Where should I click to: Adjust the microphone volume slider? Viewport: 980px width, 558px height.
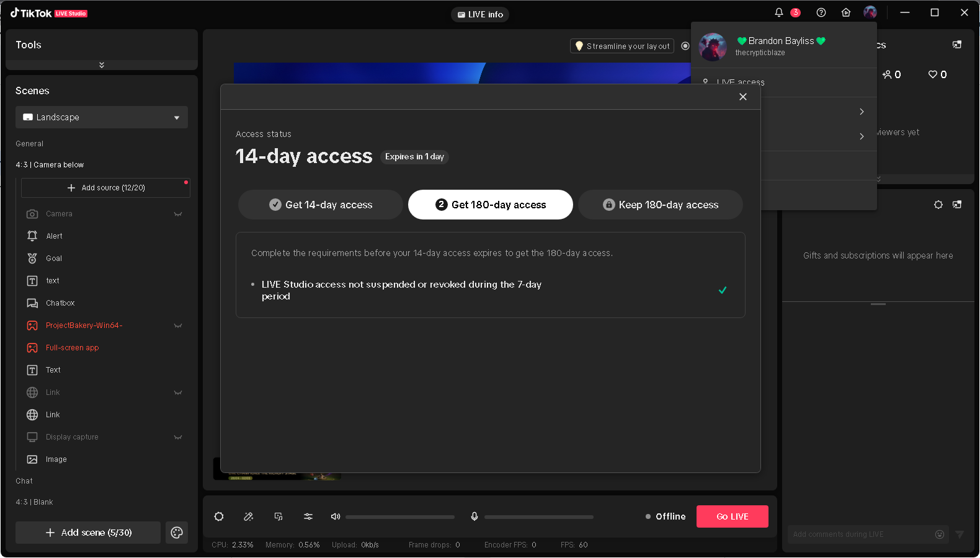coord(539,516)
